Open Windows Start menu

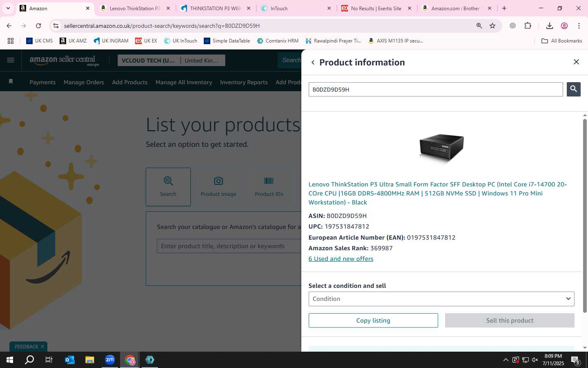click(10, 360)
